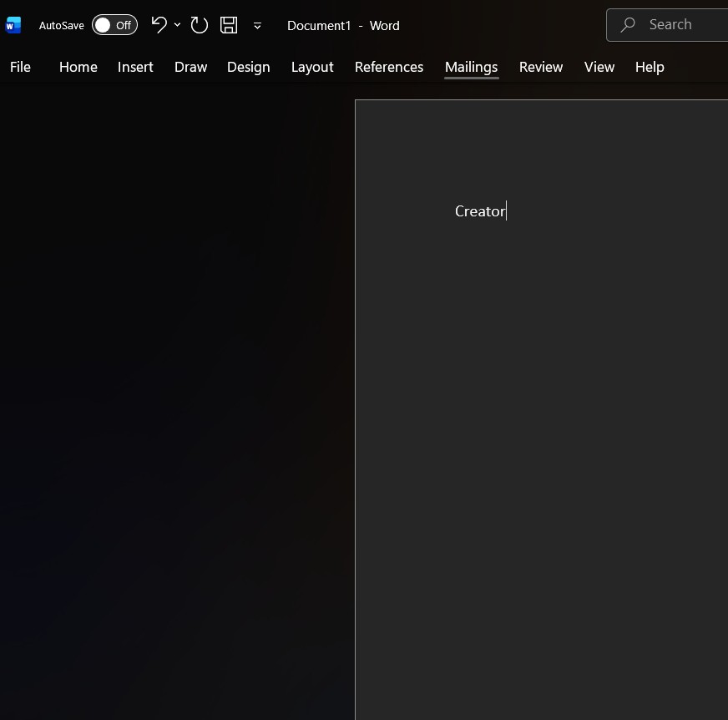
Task: Select the Draw tab
Action: tap(190, 67)
